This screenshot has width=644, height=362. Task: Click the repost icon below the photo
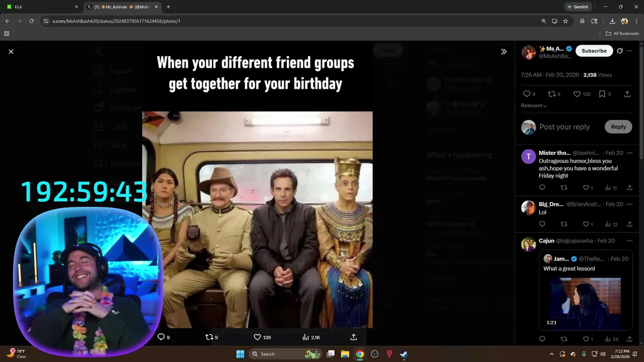tap(211, 337)
